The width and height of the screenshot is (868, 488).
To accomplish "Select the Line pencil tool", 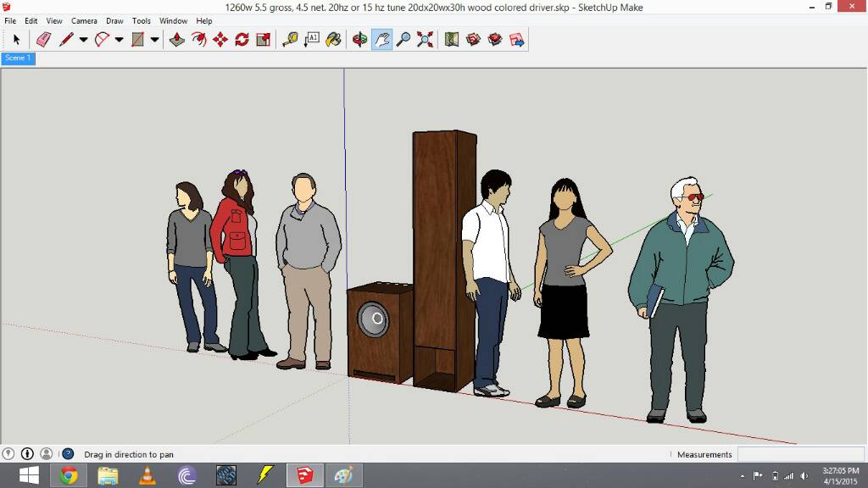I will (66, 39).
